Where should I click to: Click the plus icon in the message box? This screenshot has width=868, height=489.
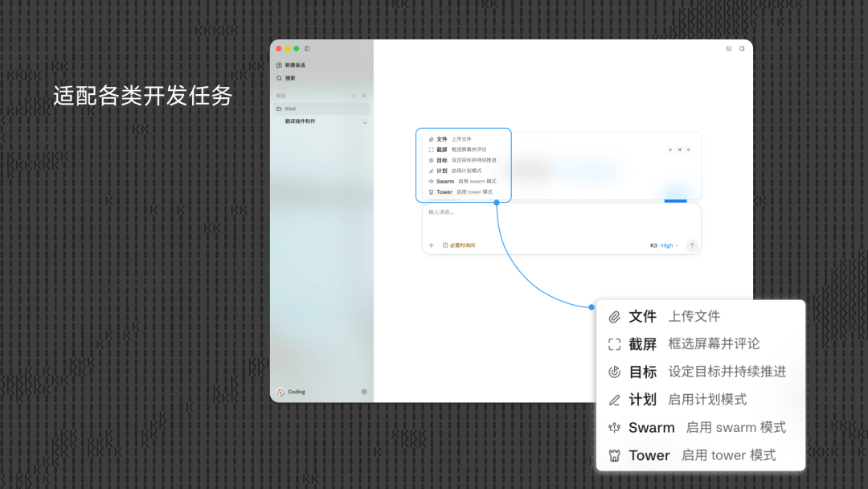(x=432, y=245)
